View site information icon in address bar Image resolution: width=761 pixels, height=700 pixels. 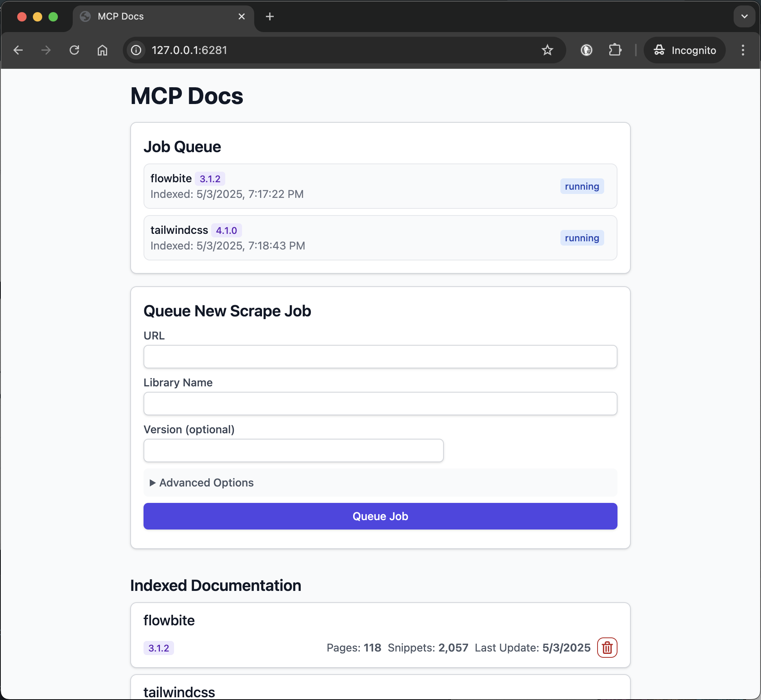coord(136,50)
